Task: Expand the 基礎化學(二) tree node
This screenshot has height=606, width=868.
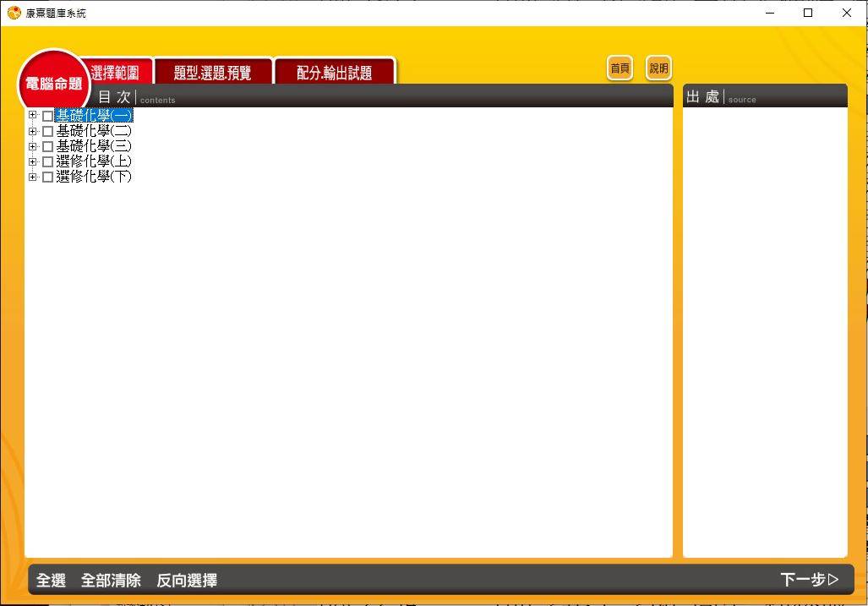Action: [32, 131]
